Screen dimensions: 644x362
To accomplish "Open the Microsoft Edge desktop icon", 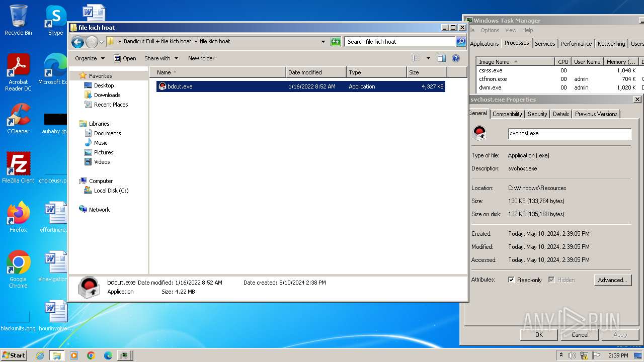I will [54, 69].
